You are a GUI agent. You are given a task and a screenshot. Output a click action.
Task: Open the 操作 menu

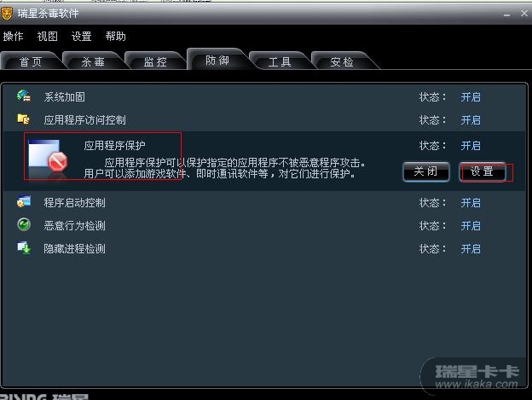coord(13,36)
